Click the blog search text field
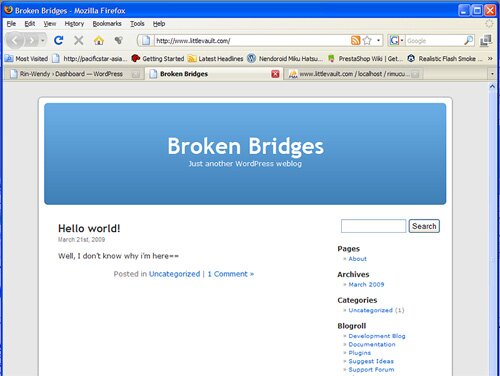500x376 pixels. coord(373,226)
